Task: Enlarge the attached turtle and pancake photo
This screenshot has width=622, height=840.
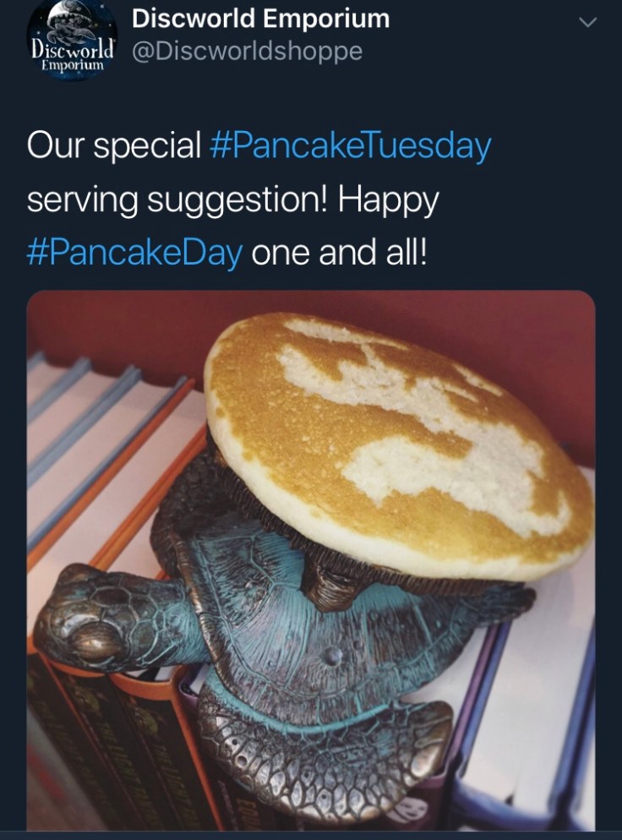Action: click(311, 559)
